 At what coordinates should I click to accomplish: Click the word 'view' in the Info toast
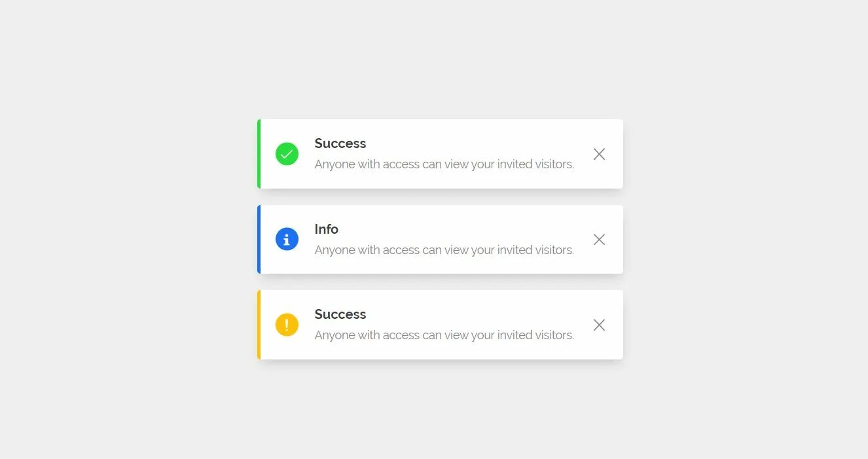pos(456,250)
